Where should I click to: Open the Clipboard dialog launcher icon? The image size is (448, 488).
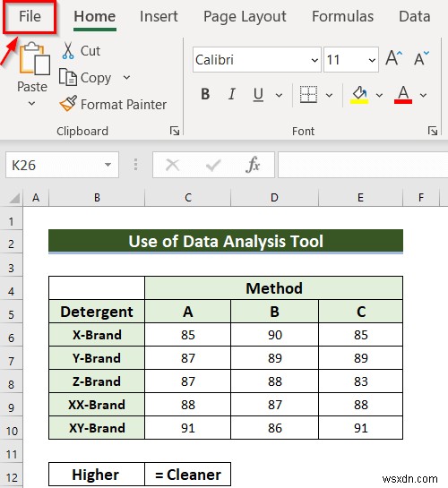click(x=175, y=131)
